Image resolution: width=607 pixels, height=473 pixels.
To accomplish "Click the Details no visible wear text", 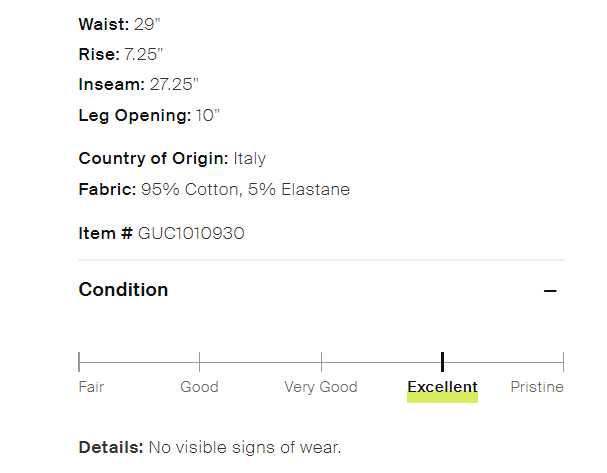I will (x=244, y=447).
